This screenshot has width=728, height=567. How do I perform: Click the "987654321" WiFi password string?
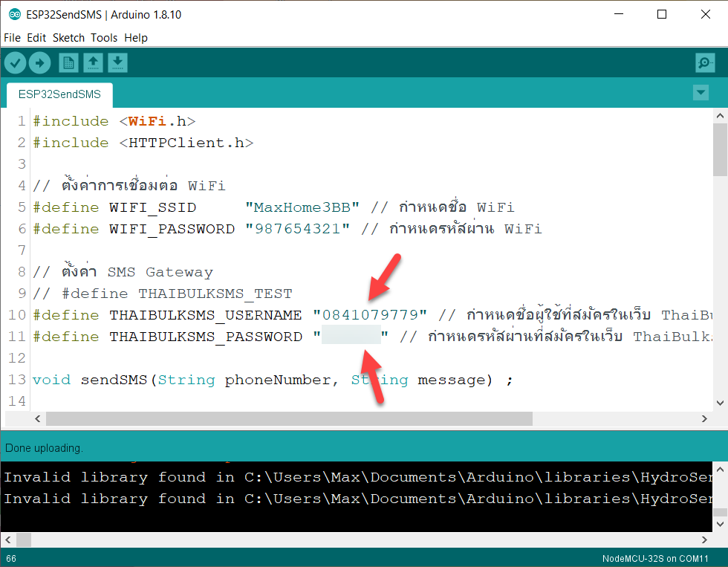point(298,229)
